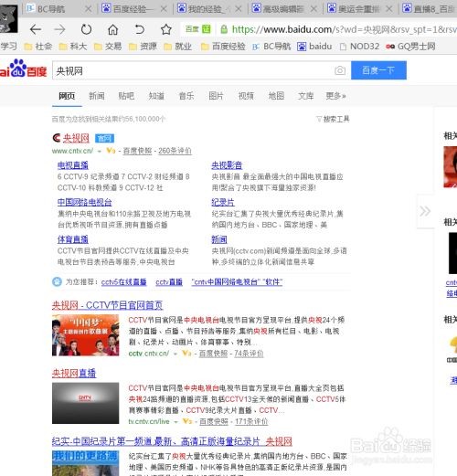Close the BC导航 tab
Viewport: 457px width, 476px height.
[88, 9]
